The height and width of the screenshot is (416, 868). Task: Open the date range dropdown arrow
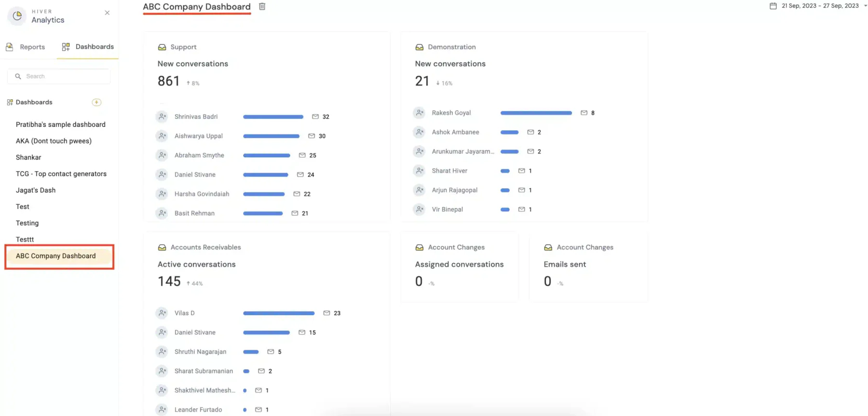point(865,6)
